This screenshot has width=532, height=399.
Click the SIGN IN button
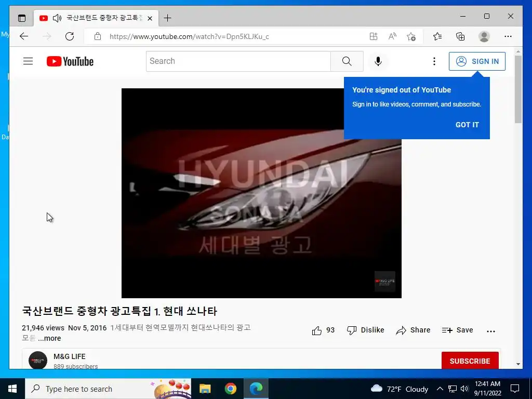477,61
